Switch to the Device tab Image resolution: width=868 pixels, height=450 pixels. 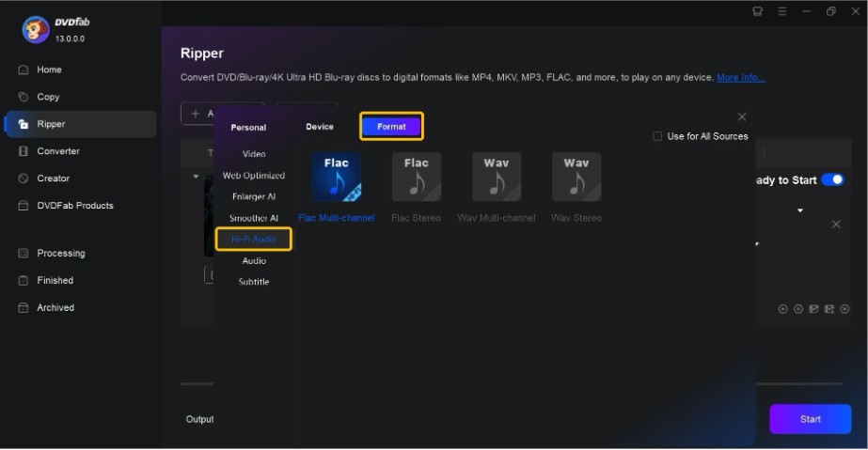tap(320, 127)
